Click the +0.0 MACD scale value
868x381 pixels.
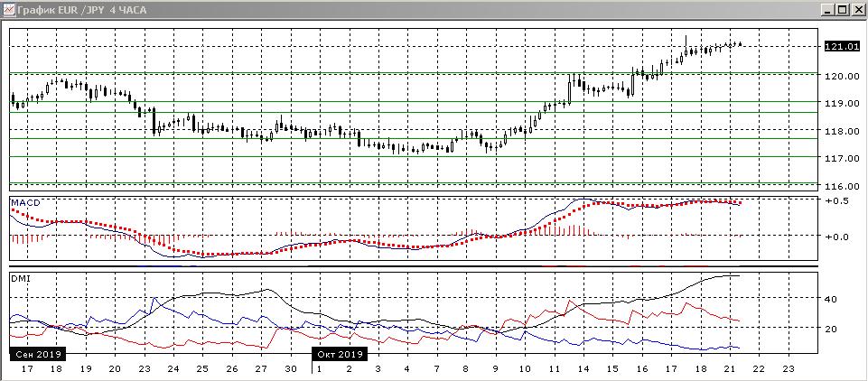pos(837,237)
